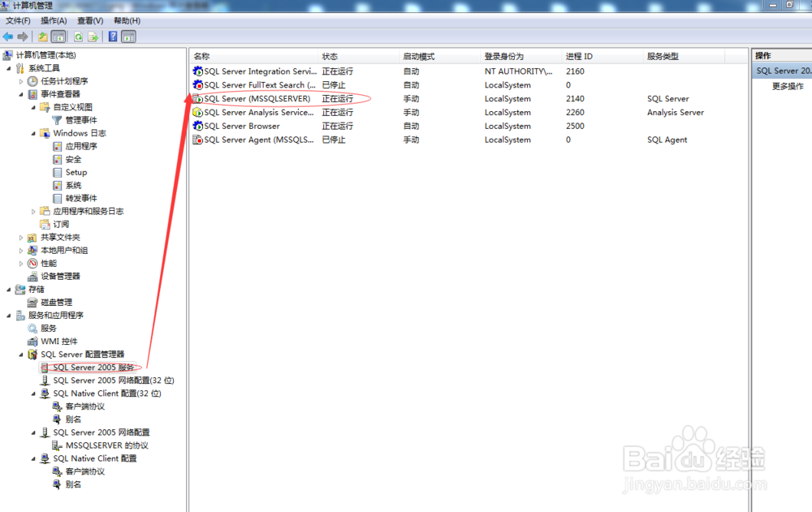Toggle the show/hide console tree icon
Screen dimensions: 812x512
(x=58, y=37)
